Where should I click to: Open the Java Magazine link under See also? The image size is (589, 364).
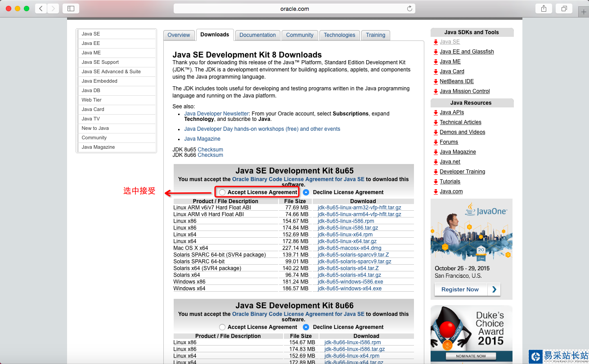tap(202, 139)
